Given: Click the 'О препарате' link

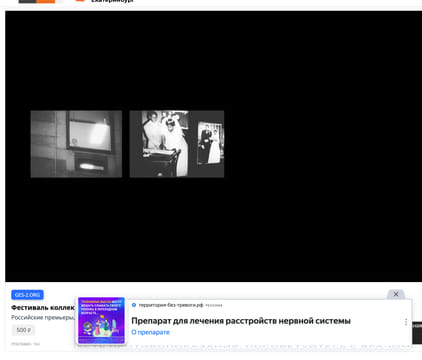Looking at the screenshot, I should (150, 332).
